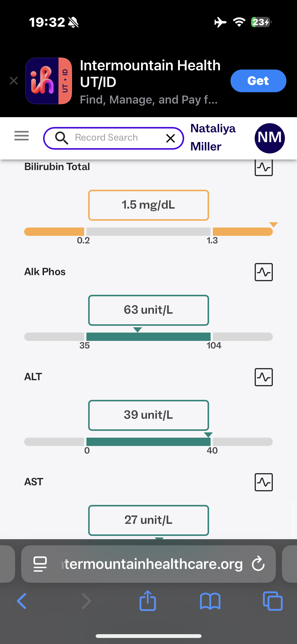The image size is (297, 644).
Task: Tap the Bilirubin Total range bar
Action: coord(148,232)
